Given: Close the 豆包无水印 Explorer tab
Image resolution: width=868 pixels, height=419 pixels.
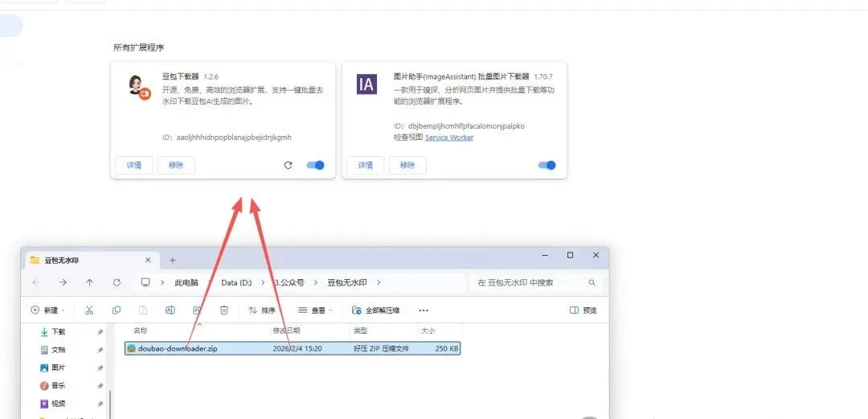Looking at the screenshot, I should (148, 260).
